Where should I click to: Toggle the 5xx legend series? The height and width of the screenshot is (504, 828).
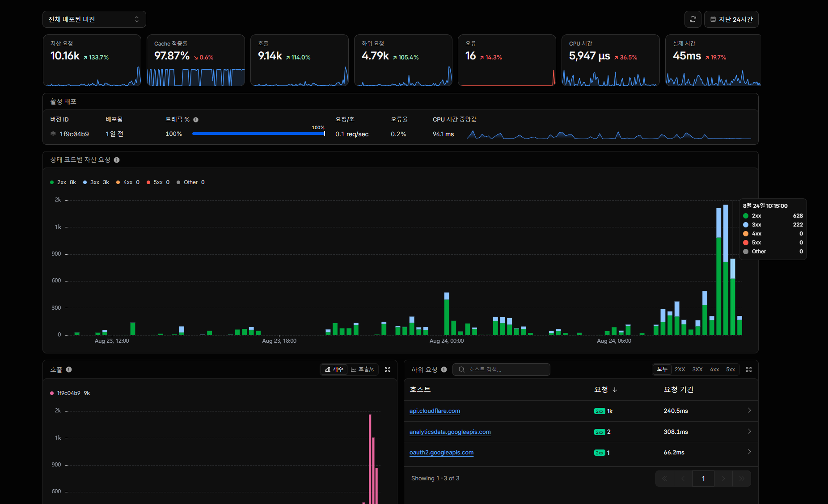click(158, 182)
